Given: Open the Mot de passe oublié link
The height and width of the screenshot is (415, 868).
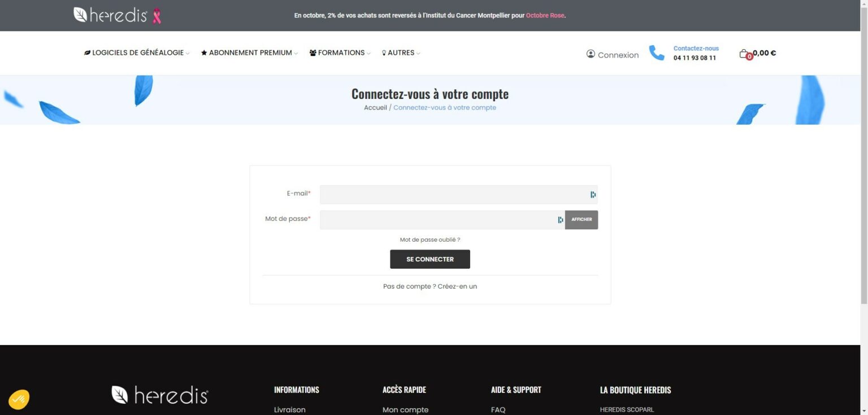Looking at the screenshot, I should pos(430,239).
